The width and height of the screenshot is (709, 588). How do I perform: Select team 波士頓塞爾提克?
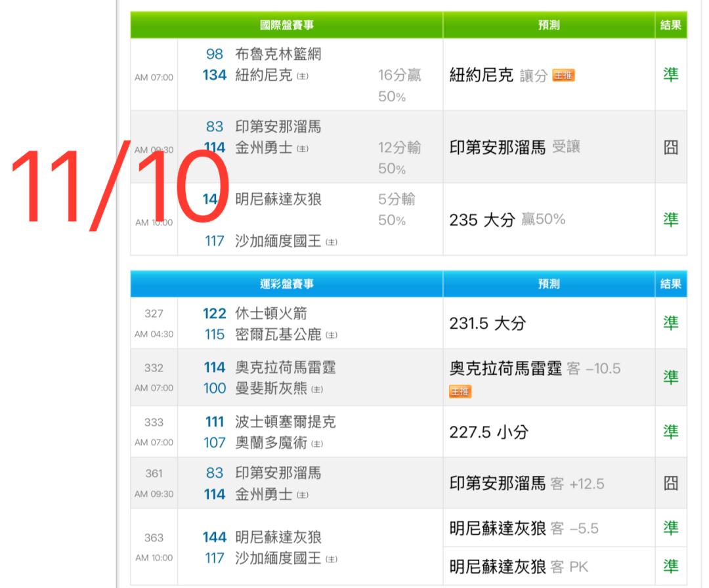(x=286, y=422)
